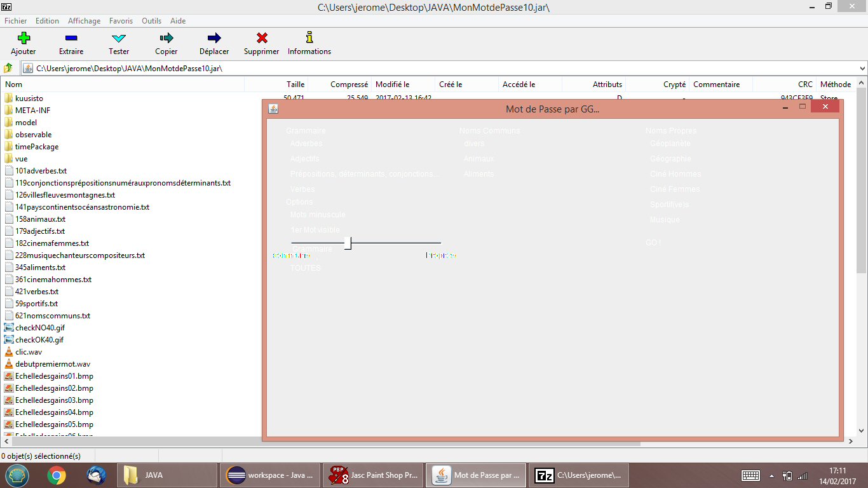Image resolution: width=868 pixels, height=488 pixels.
Task: Toggle the Animaux option under Noms Communs
Action: [x=478, y=159]
